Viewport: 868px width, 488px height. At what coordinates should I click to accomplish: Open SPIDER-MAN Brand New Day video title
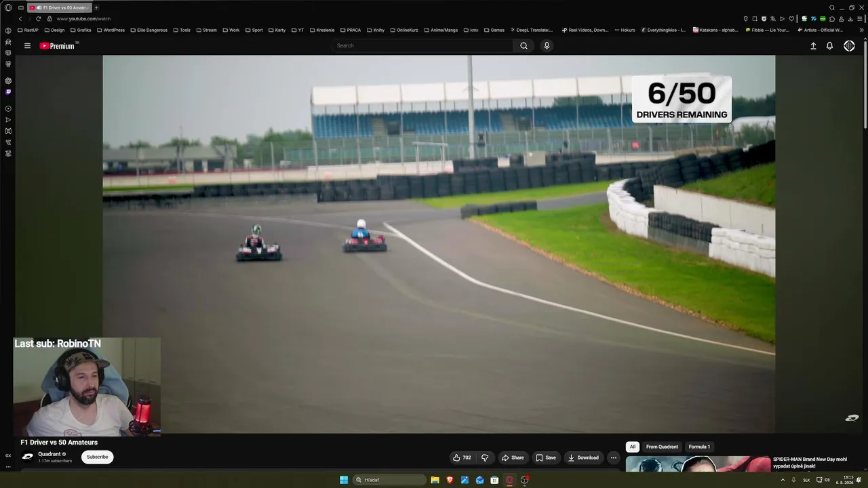click(810, 462)
